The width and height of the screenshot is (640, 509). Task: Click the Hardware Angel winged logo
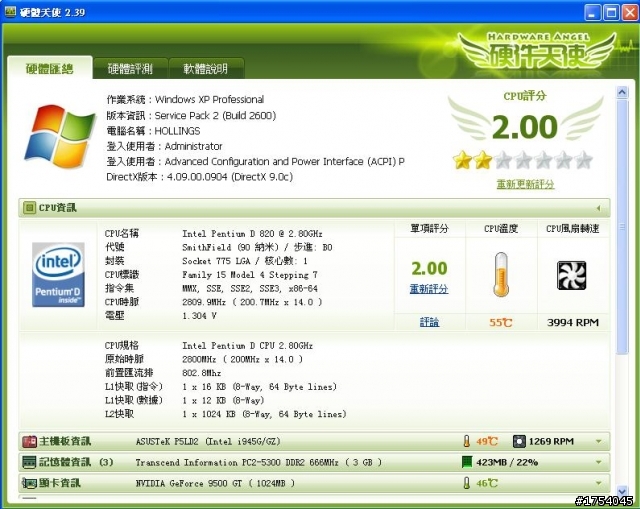point(537,51)
